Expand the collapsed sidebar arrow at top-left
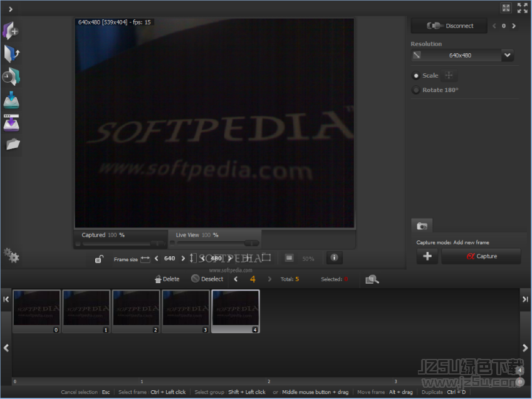This screenshot has height=399, width=532. tap(11, 9)
